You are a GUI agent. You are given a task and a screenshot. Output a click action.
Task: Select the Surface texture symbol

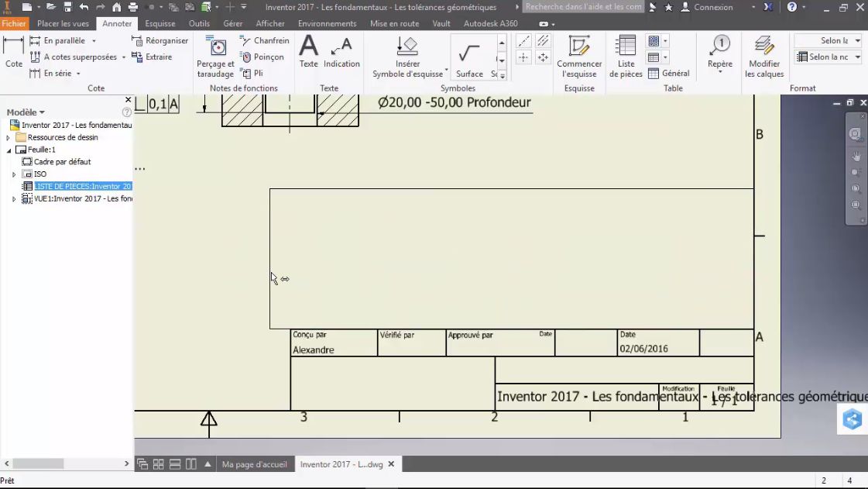click(x=469, y=56)
